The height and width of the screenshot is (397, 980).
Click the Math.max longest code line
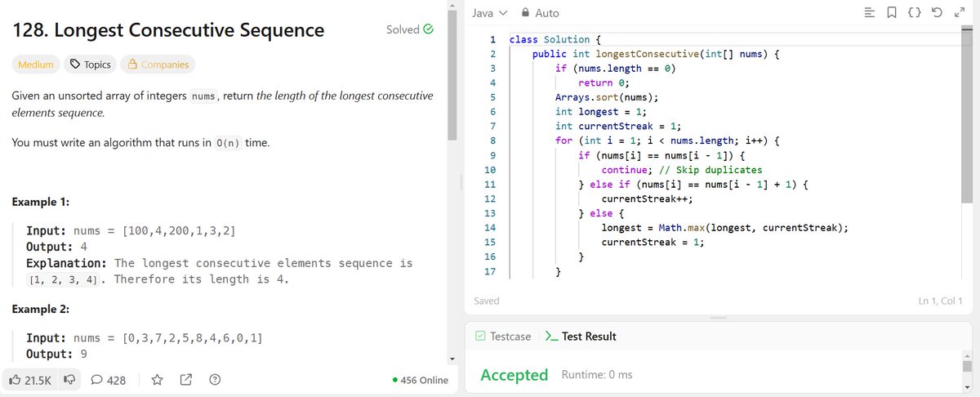[725, 227]
